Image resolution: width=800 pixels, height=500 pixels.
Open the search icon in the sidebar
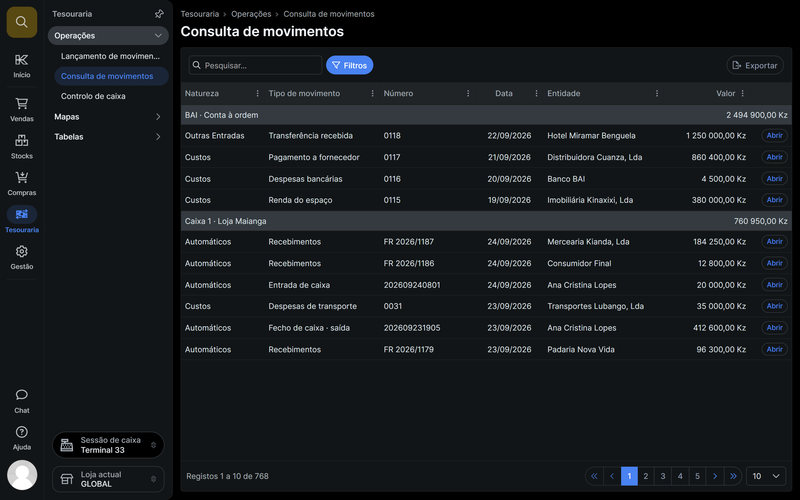pos(21,22)
